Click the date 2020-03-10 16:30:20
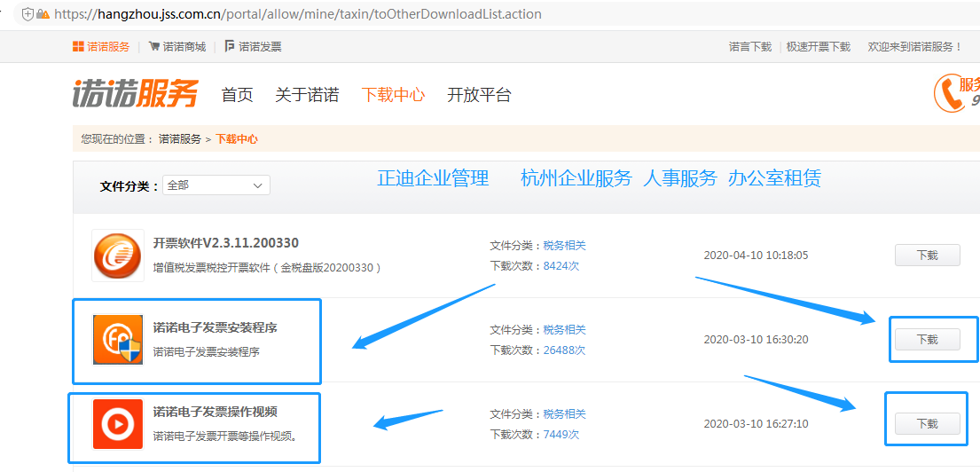 [757, 340]
